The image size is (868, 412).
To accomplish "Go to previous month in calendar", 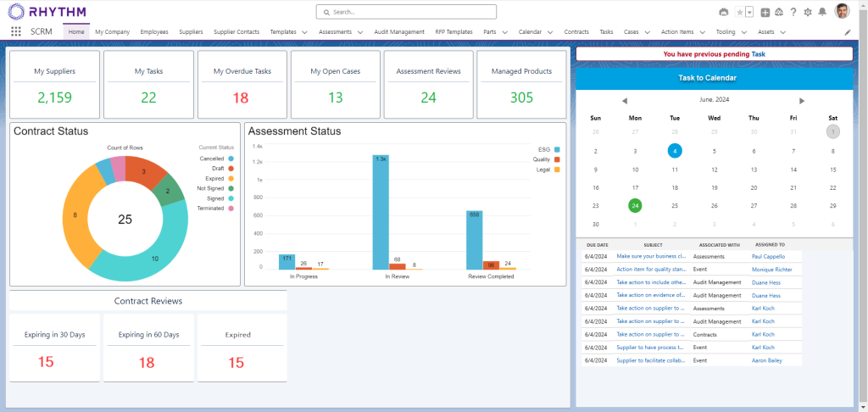I will (625, 100).
